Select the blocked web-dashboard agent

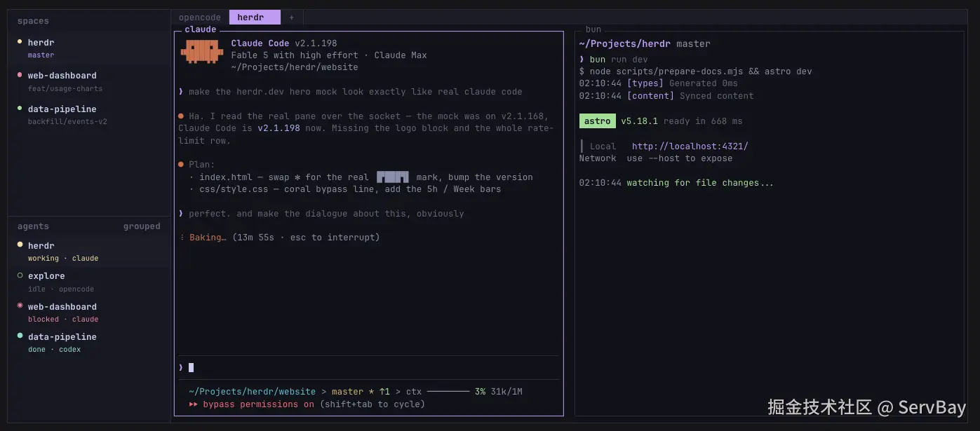click(x=89, y=313)
